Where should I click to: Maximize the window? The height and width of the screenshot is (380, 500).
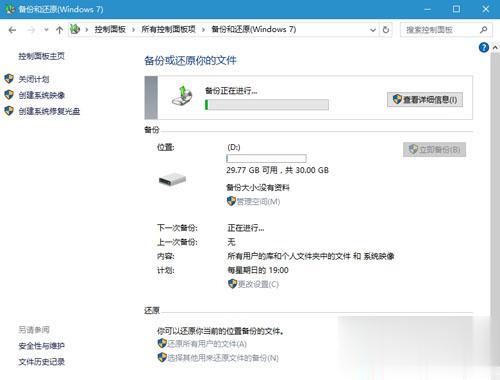pos(456,9)
